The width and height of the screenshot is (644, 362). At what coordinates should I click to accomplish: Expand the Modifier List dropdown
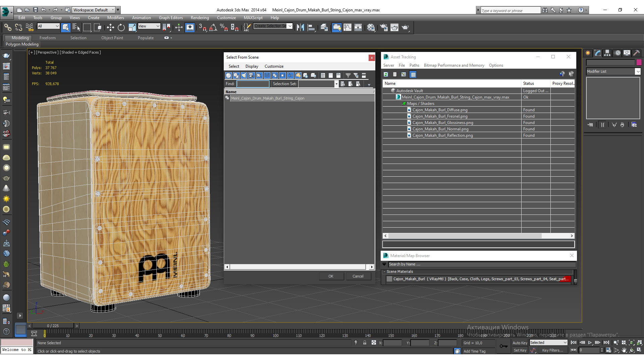click(613, 71)
